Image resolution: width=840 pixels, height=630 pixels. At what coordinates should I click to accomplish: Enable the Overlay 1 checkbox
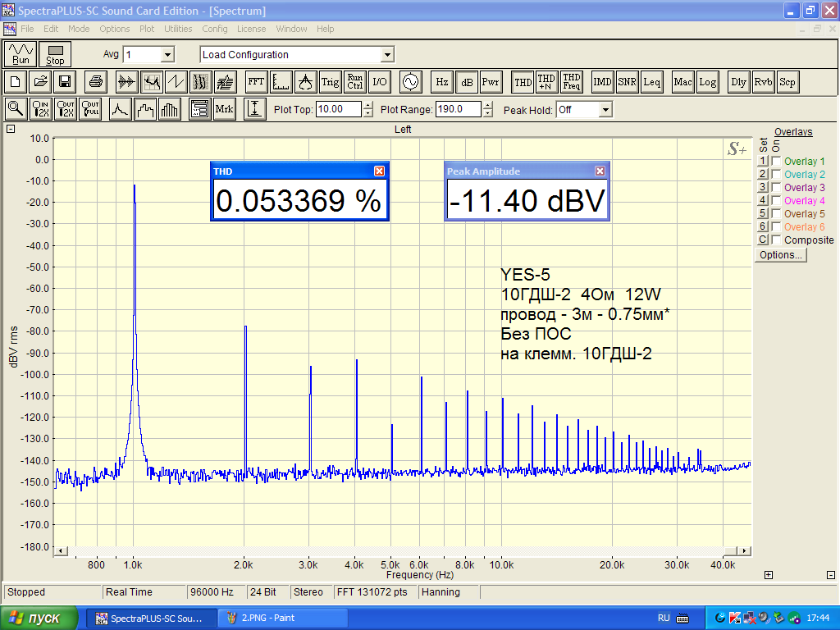click(x=776, y=162)
